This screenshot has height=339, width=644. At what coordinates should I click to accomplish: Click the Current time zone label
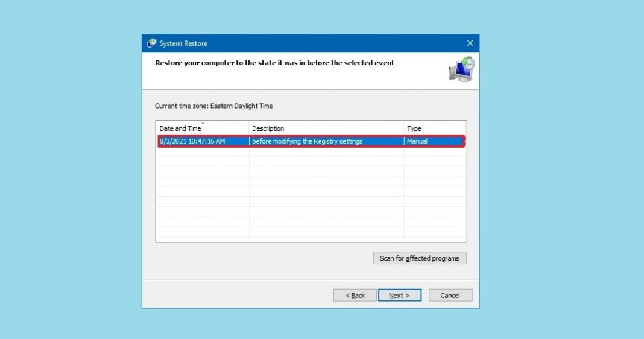[x=213, y=106]
